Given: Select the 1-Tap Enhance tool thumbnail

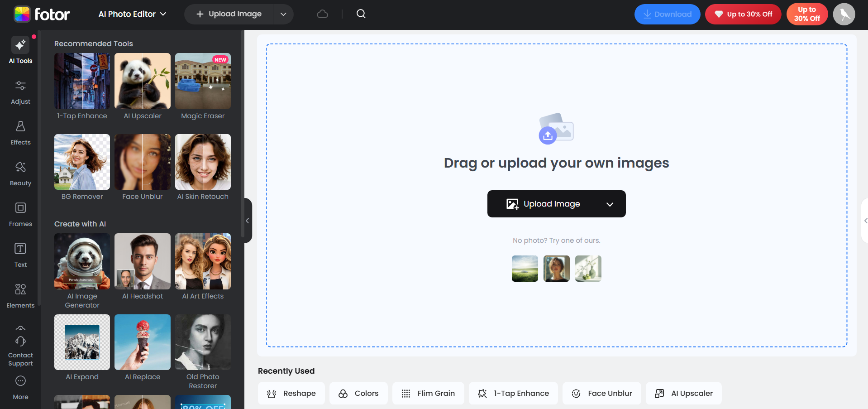Looking at the screenshot, I should [82, 81].
